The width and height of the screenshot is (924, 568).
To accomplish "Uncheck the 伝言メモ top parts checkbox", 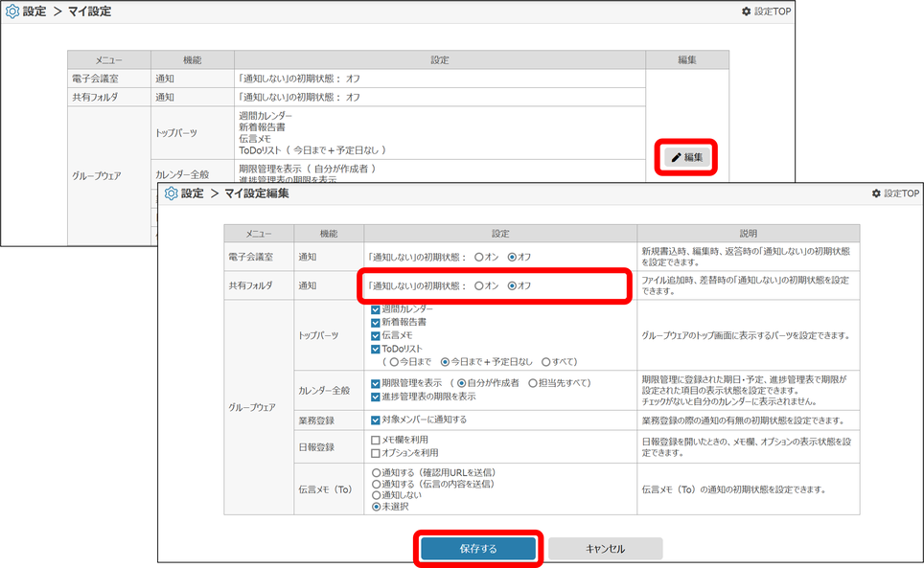I will (376, 336).
